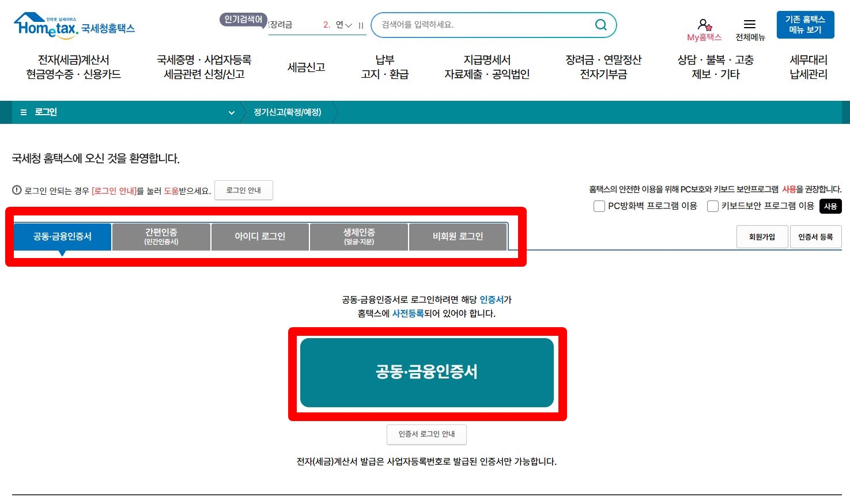Open the 지급명세서·자료제출·공익법인 menu
Screen dimensions: 850x504
[488, 67]
